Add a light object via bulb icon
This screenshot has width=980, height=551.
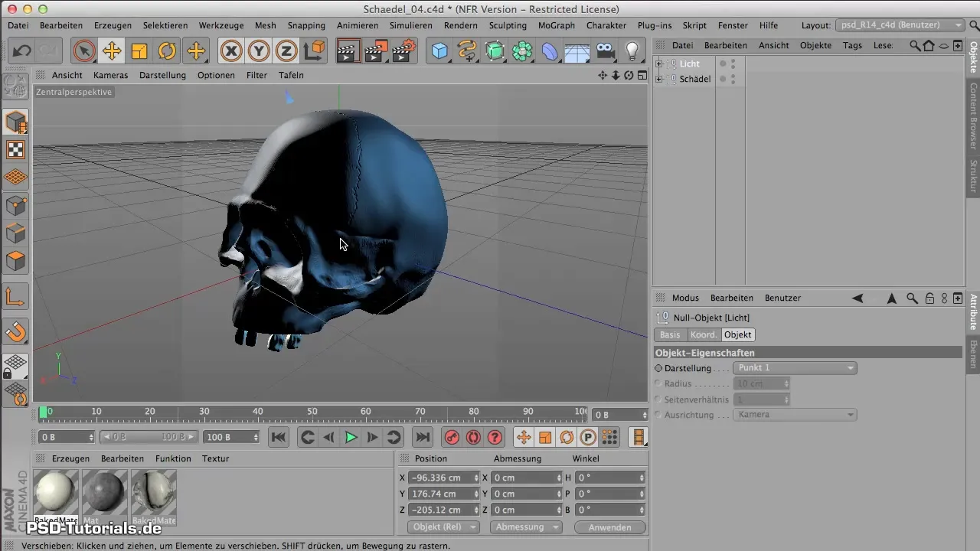coord(632,51)
